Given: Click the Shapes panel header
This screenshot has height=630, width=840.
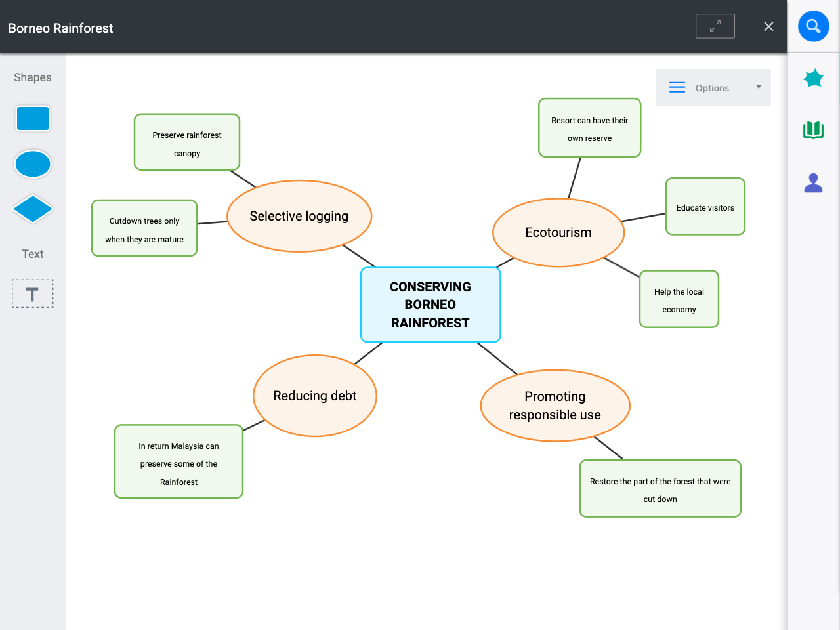Looking at the screenshot, I should click(32, 77).
